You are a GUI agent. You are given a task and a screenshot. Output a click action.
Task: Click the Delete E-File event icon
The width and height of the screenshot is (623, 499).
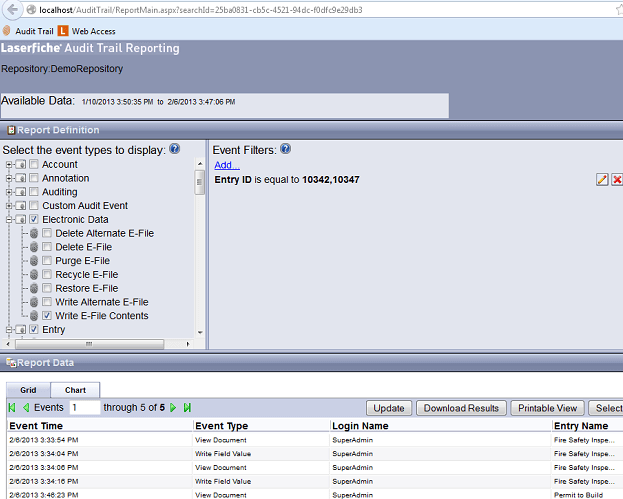tap(34, 247)
